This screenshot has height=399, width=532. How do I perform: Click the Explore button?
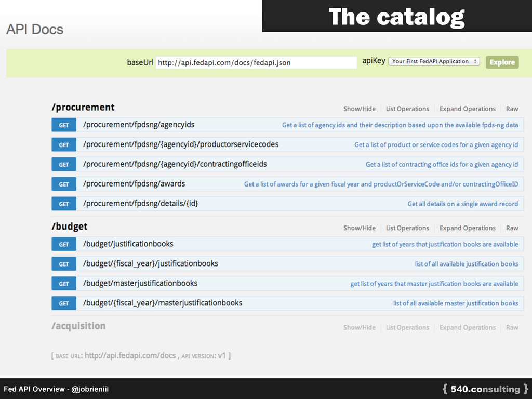[502, 62]
